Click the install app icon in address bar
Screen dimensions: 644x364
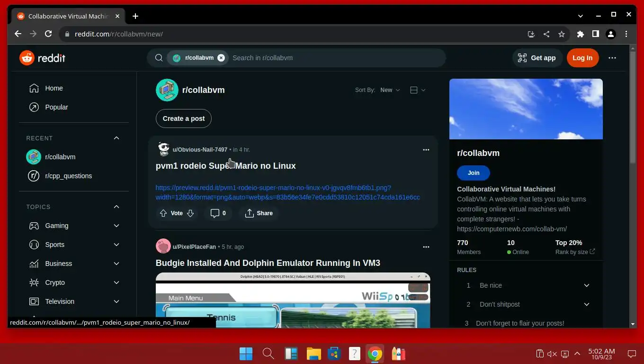click(x=531, y=34)
